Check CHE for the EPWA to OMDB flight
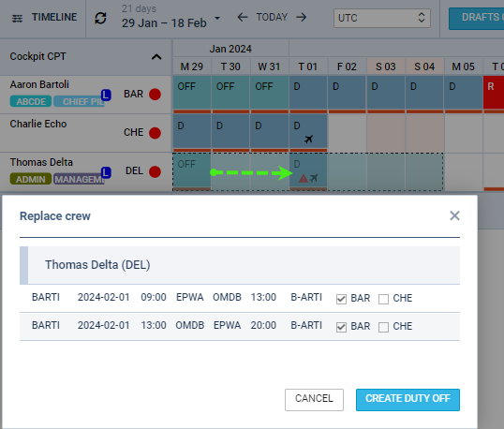The height and width of the screenshot is (429, 504). point(383,299)
